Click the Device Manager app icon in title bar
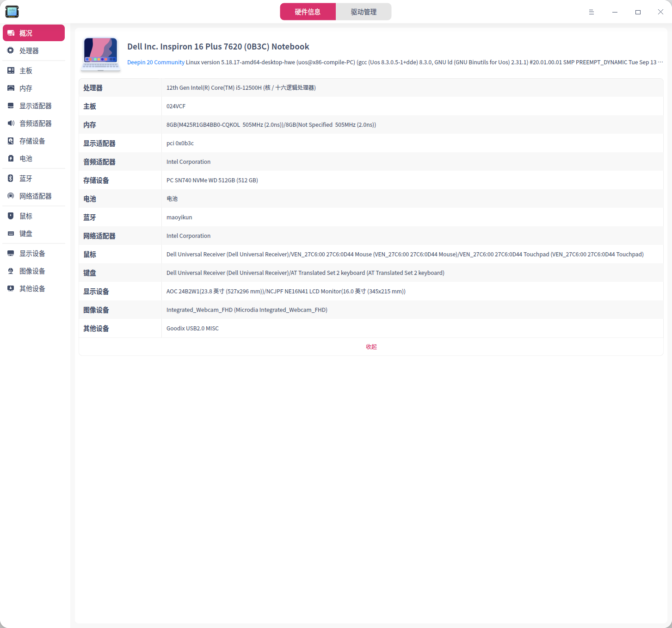This screenshot has height=628, width=672. (x=12, y=12)
